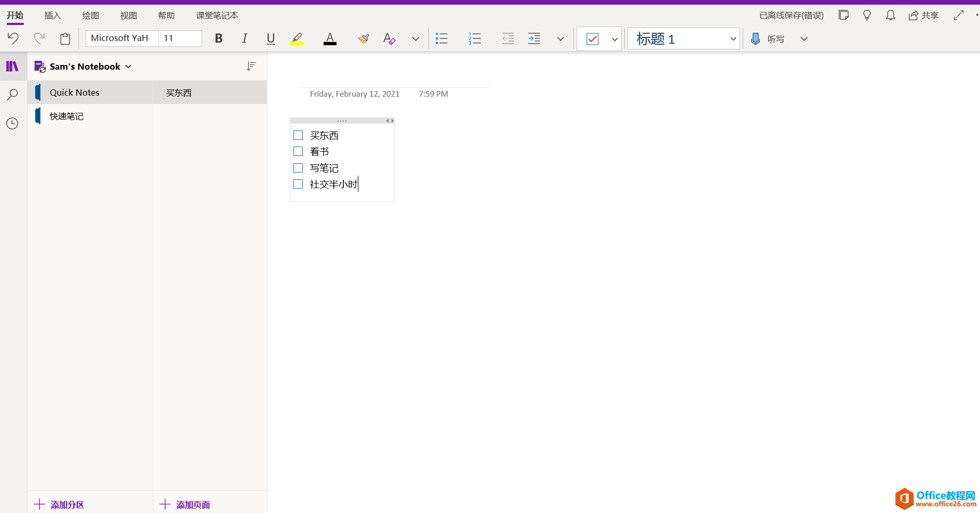Open the 绘图 tab
The height and width of the screenshot is (513, 980).
(90, 15)
